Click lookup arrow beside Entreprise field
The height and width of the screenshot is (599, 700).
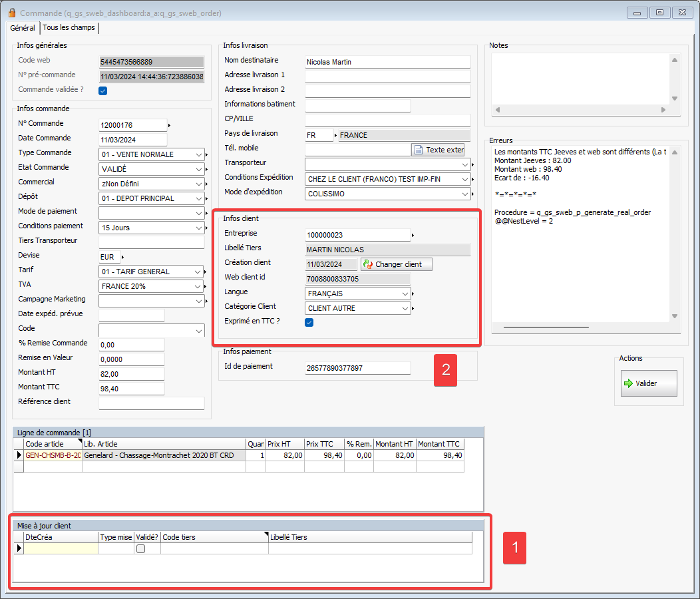(x=413, y=235)
